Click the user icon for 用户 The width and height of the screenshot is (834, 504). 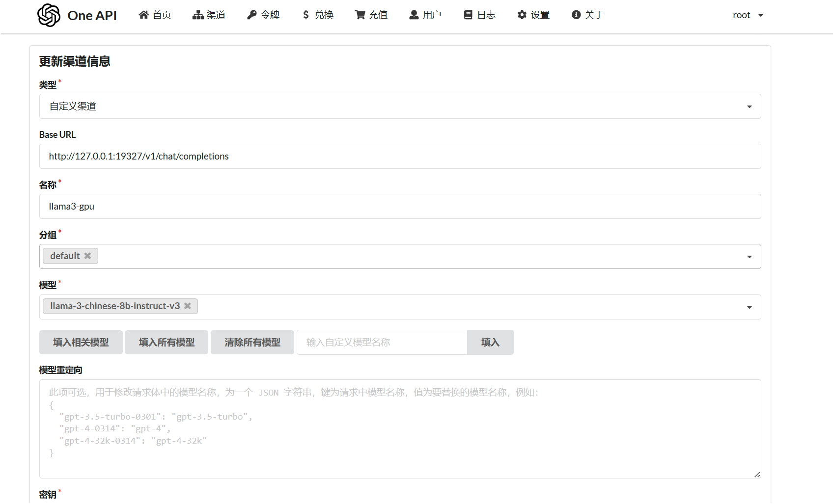414,15
